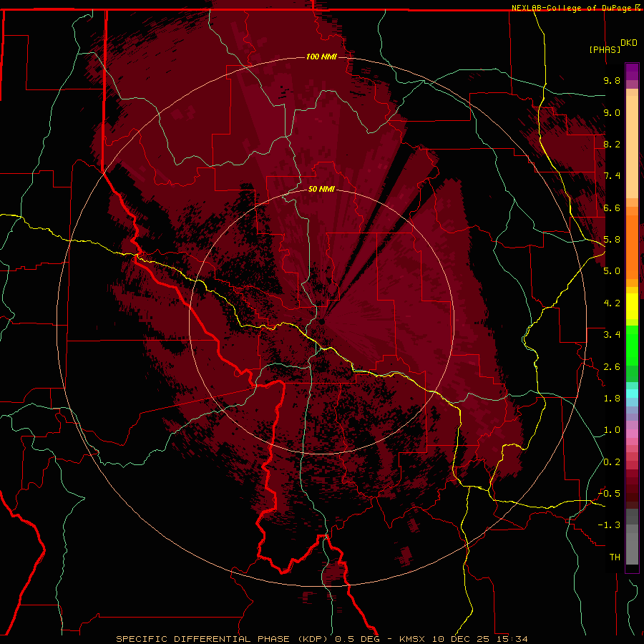The width and height of the screenshot is (644, 644).
Task: Pick the bright green segment of the color bar
Action: click(x=632, y=347)
